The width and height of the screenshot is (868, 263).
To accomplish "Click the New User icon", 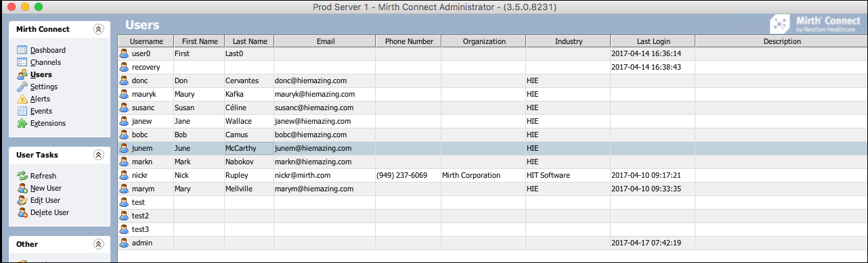I will pos(22,188).
